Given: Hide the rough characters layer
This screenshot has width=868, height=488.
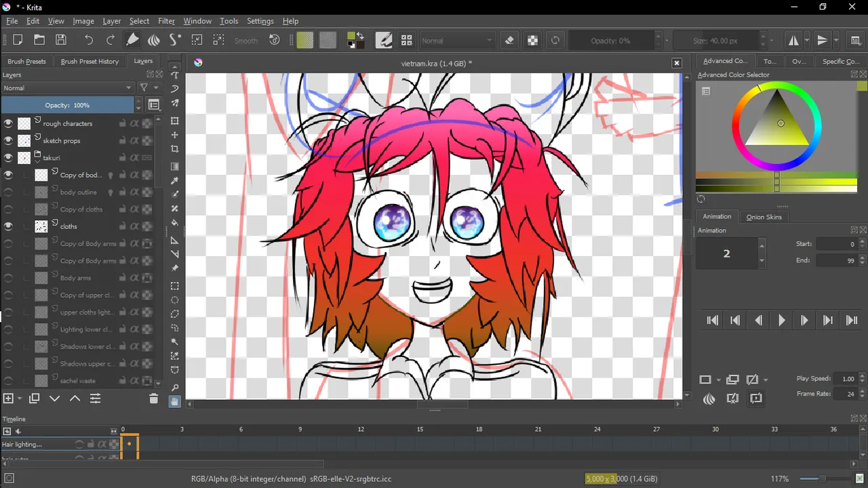Looking at the screenshot, I should coord(8,123).
